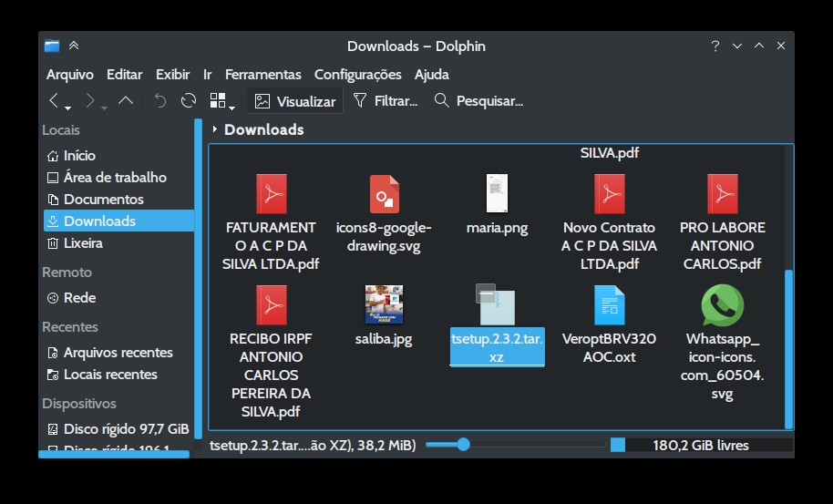Click the file view vertical scrollbar

tap(789, 348)
